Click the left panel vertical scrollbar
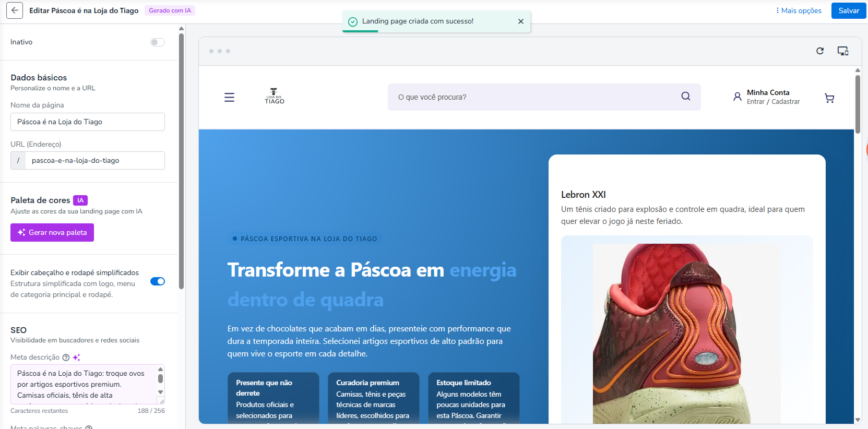 pos(181,162)
